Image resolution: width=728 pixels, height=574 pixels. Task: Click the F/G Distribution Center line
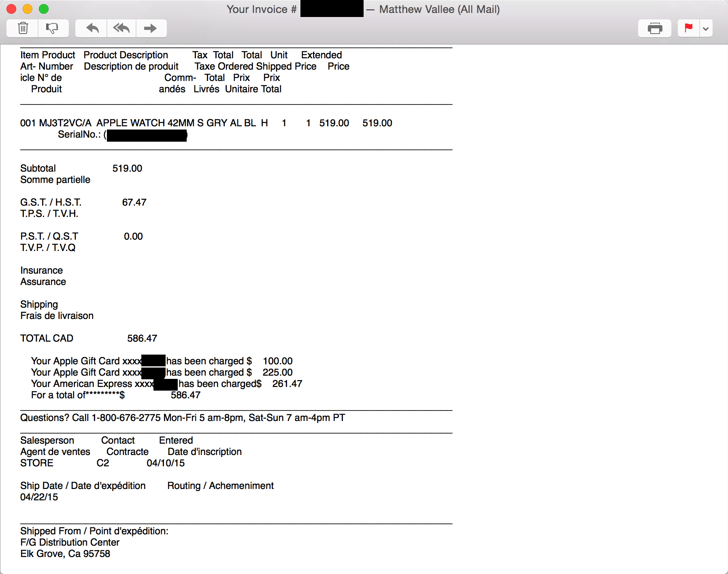point(70,542)
